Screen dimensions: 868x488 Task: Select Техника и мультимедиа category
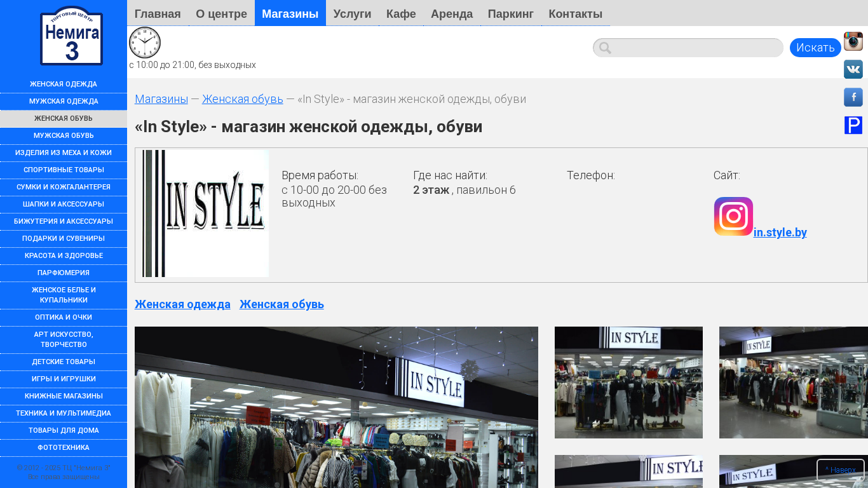coord(64,414)
